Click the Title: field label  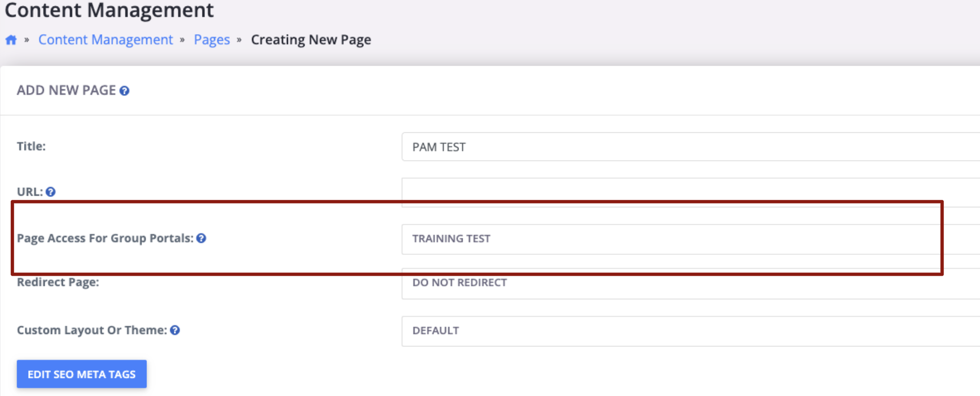point(31,146)
